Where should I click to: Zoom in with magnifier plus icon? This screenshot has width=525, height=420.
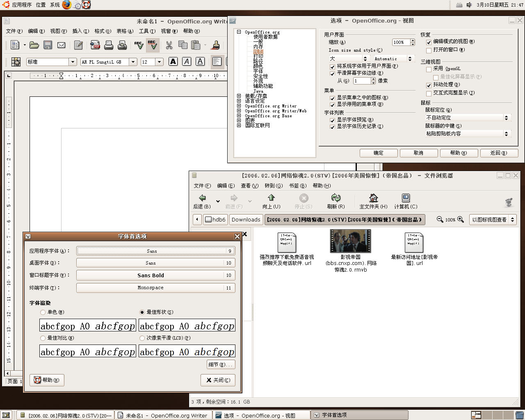tap(461, 219)
